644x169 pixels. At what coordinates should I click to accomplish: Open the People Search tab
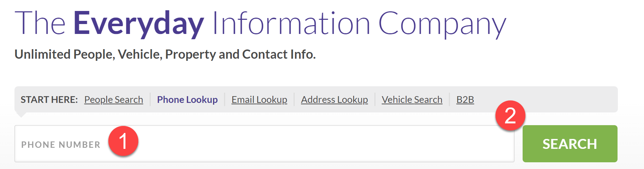(x=114, y=100)
